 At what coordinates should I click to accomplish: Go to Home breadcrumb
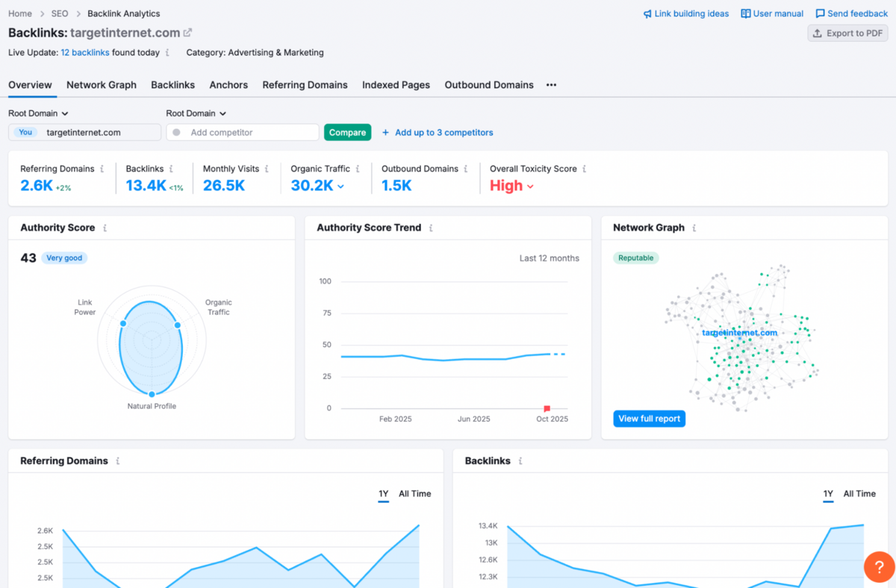point(20,13)
